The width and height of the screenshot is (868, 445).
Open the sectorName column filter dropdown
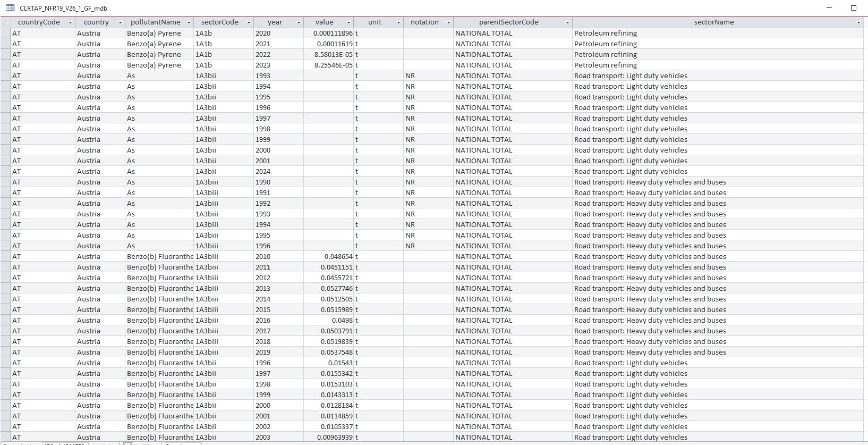[x=858, y=22]
